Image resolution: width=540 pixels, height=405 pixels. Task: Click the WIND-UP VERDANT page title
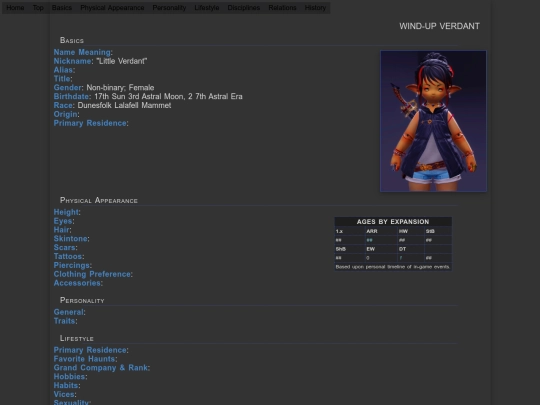439,26
